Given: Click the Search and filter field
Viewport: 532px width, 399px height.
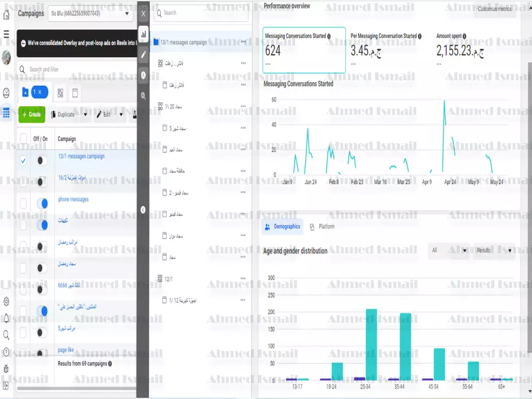Looking at the screenshot, I should (77, 69).
